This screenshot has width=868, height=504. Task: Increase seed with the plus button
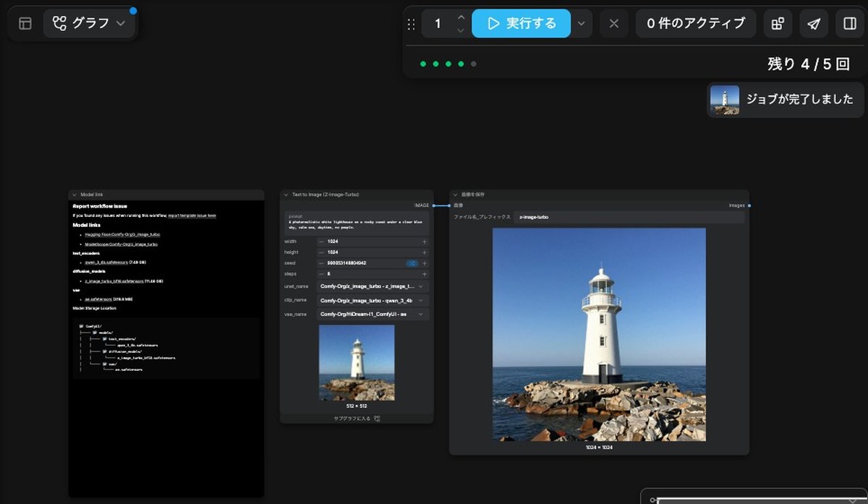[425, 263]
